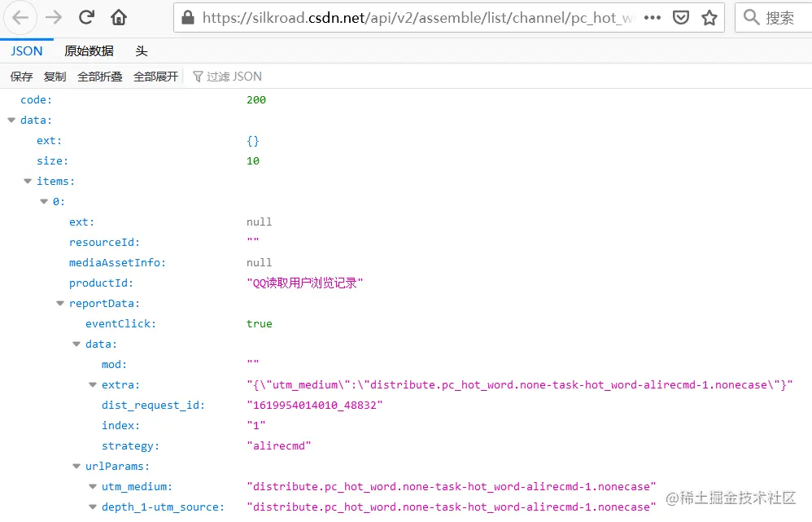Select the index value "1"
Image resolution: width=812 pixels, height=522 pixels.
256,425
